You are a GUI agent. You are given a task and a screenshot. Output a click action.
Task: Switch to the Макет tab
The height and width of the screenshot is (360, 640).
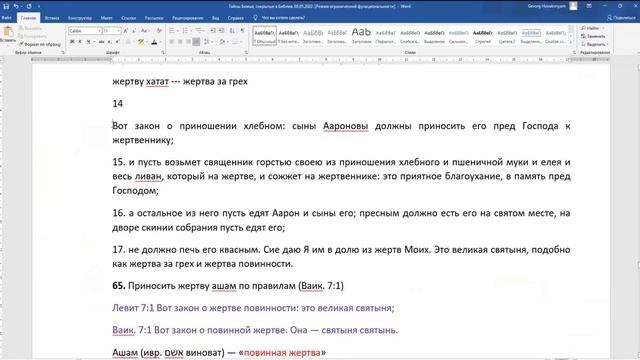click(x=107, y=18)
